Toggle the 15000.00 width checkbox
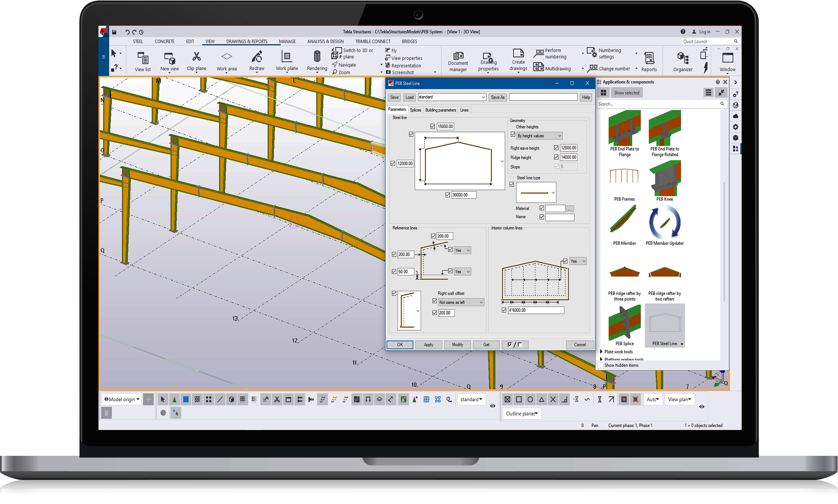The width and height of the screenshot is (838, 504). point(433,126)
